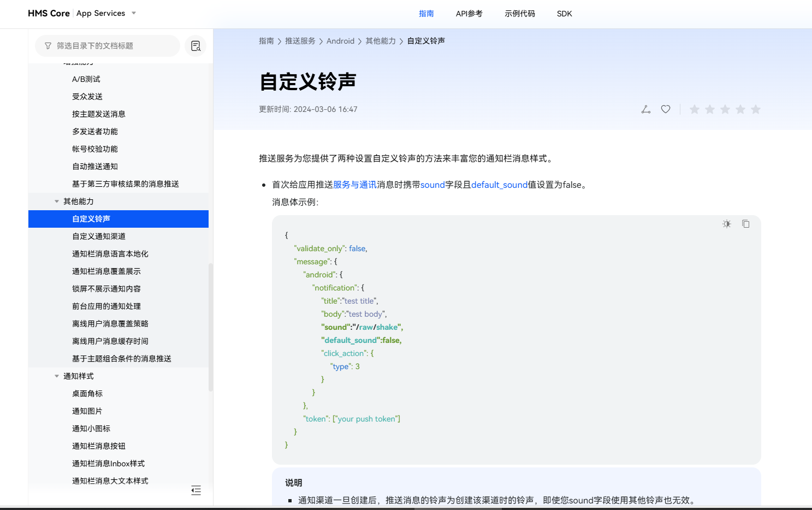Go to 其他能力 in the breadcrumb
This screenshot has height=510, width=812.
(381, 41)
